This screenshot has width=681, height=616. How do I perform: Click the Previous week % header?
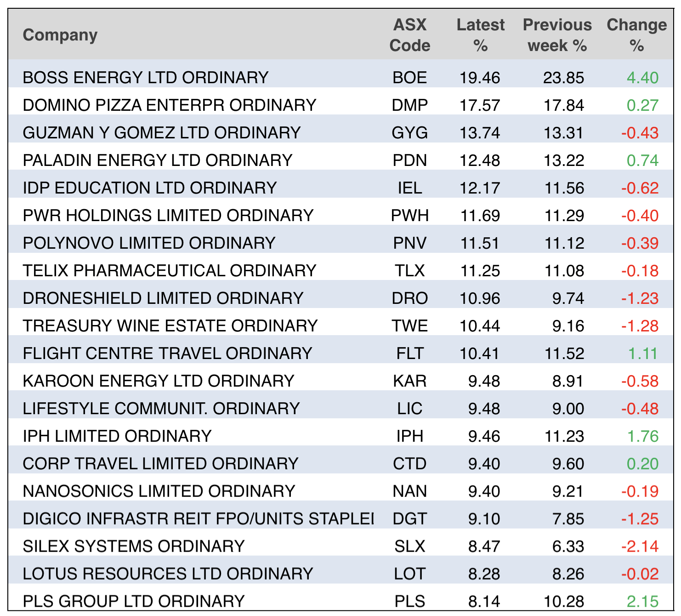557,35
